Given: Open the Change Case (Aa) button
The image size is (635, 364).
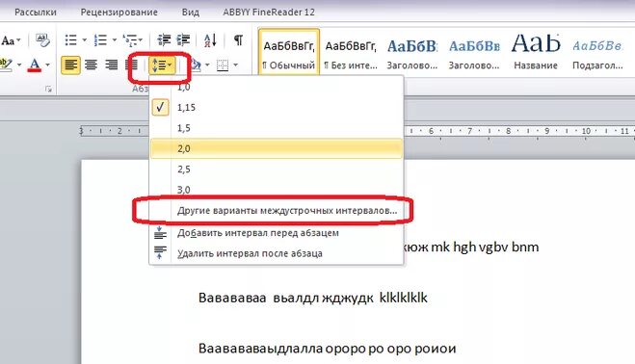Looking at the screenshot, I should (x=11, y=40).
